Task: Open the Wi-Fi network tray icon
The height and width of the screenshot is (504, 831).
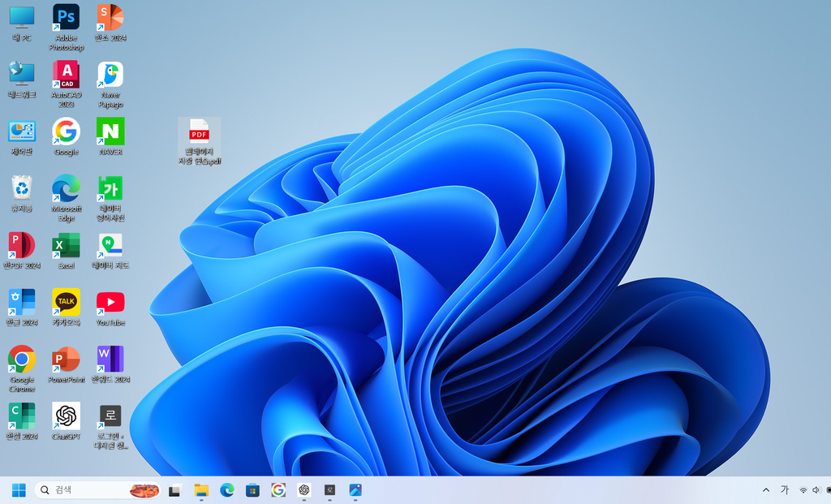Action: [803, 490]
